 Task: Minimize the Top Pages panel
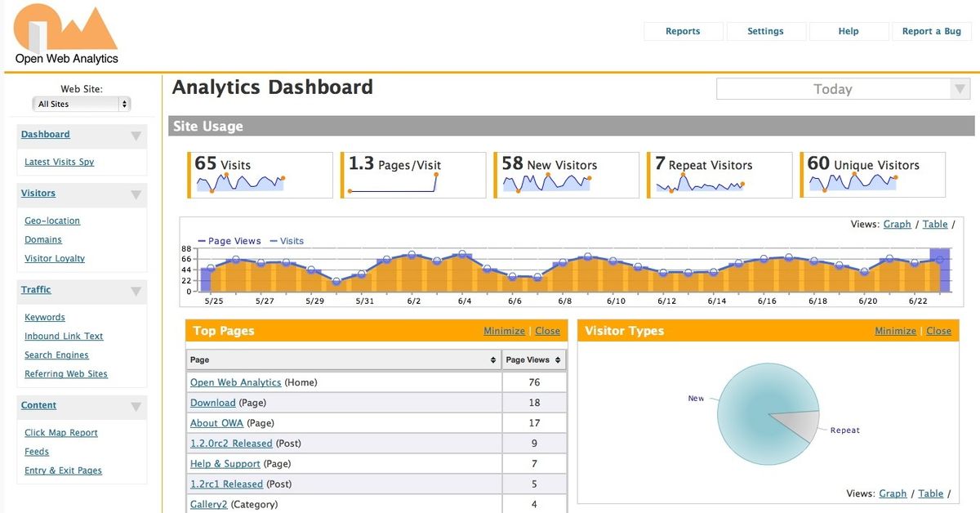pyautogui.click(x=504, y=331)
